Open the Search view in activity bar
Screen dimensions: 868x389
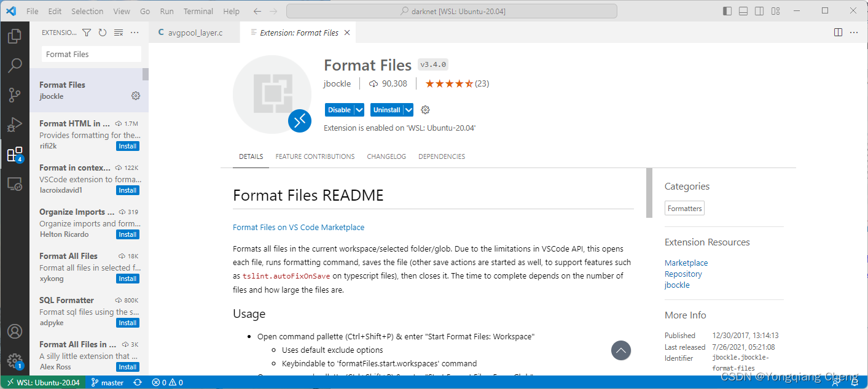tap(15, 65)
